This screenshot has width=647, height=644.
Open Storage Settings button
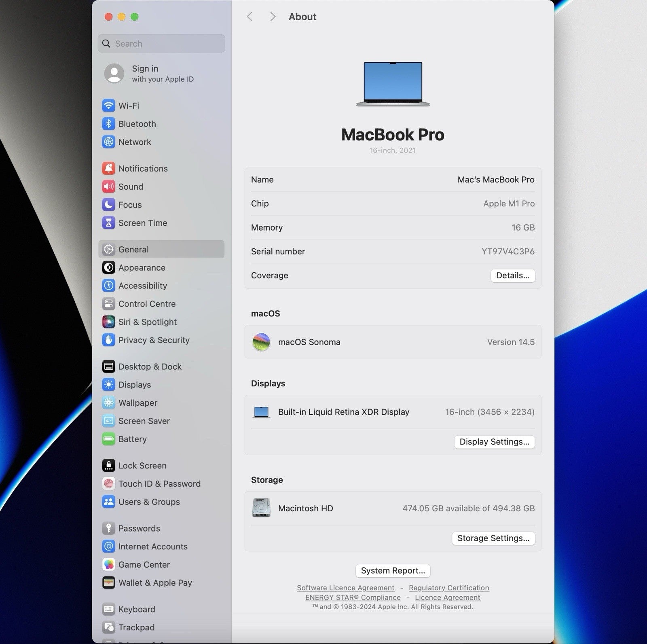point(493,538)
